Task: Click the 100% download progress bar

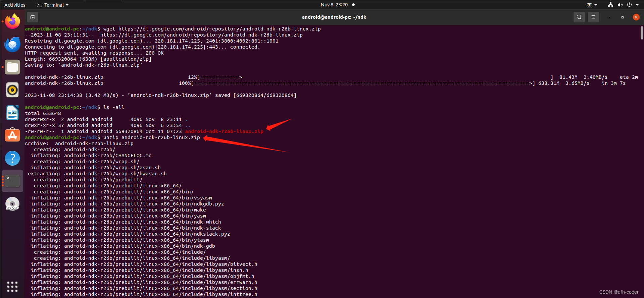Action: pyautogui.click(x=363, y=83)
